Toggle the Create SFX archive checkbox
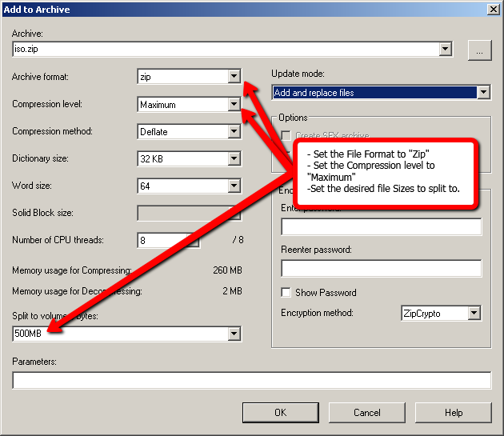This screenshot has width=504, height=436. click(286, 137)
